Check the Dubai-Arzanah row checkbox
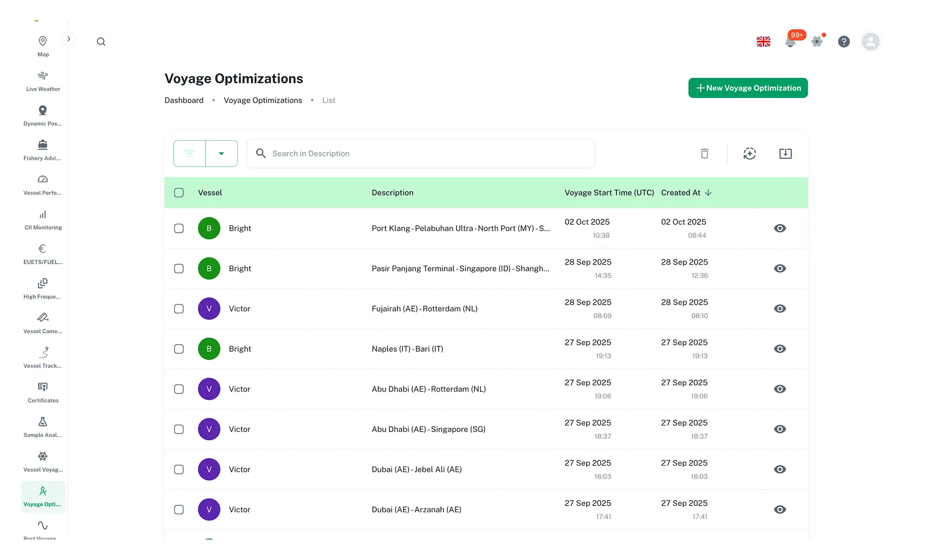This screenshot has width=925, height=560. pyautogui.click(x=179, y=509)
